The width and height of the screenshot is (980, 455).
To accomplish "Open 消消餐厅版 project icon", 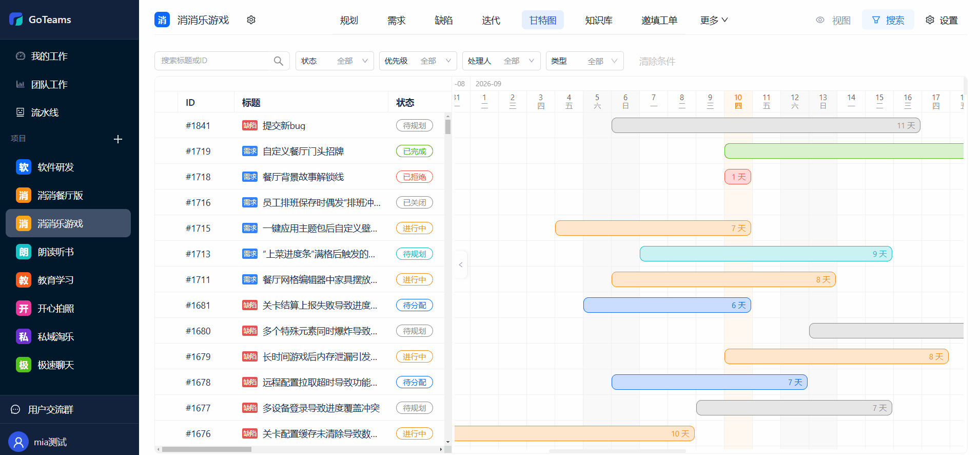I will (24, 196).
